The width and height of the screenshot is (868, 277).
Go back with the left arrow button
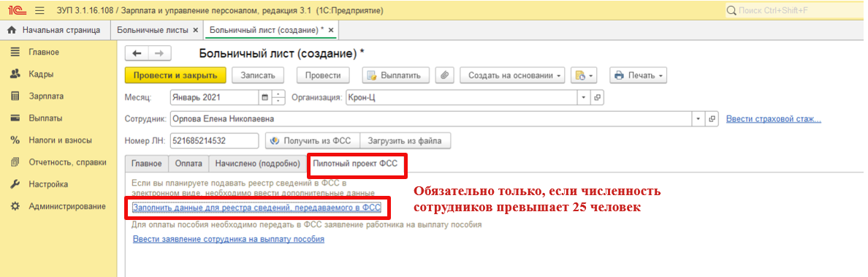point(137,53)
